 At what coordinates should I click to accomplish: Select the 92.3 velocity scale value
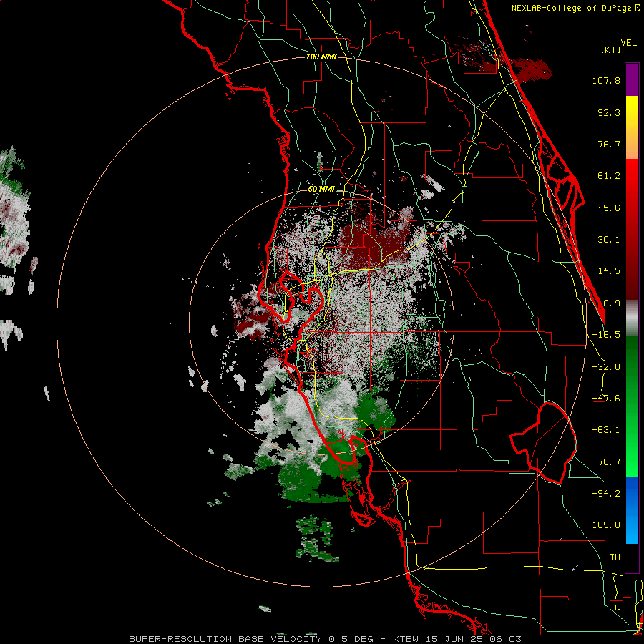(x=609, y=112)
